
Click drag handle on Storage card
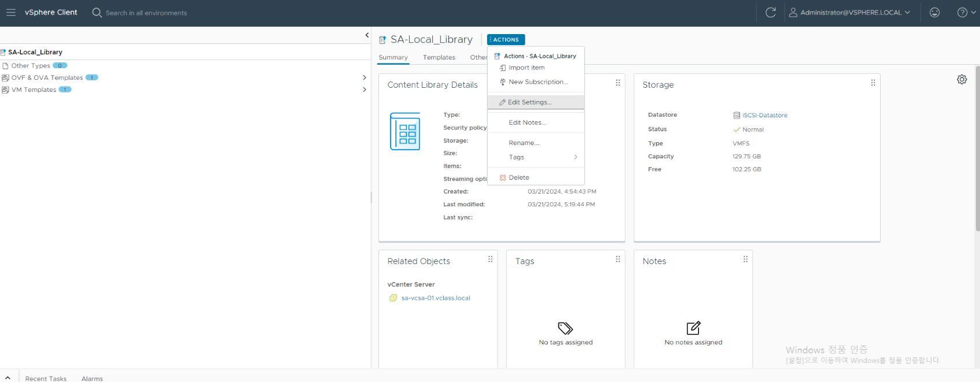coord(873,83)
